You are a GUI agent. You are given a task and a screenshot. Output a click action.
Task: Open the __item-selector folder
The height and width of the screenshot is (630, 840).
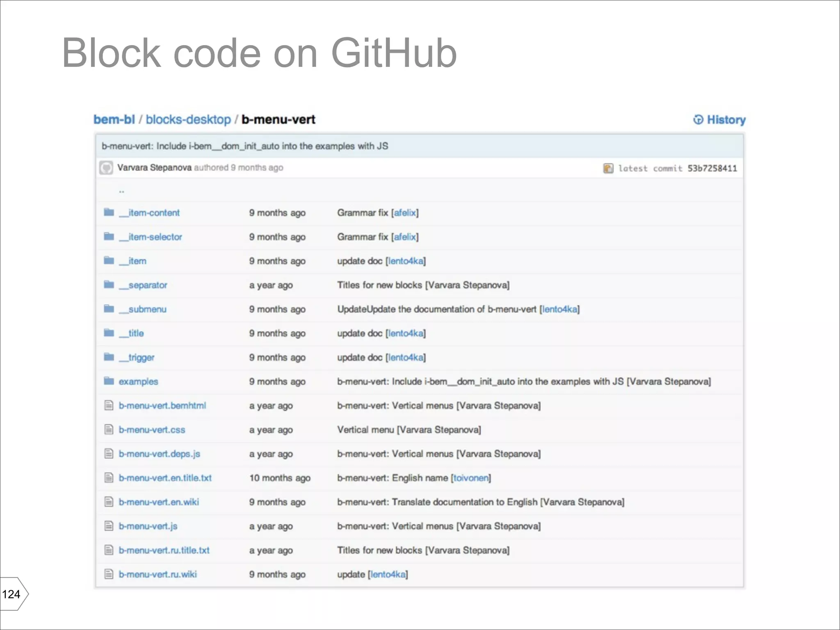[x=151, y=237]
